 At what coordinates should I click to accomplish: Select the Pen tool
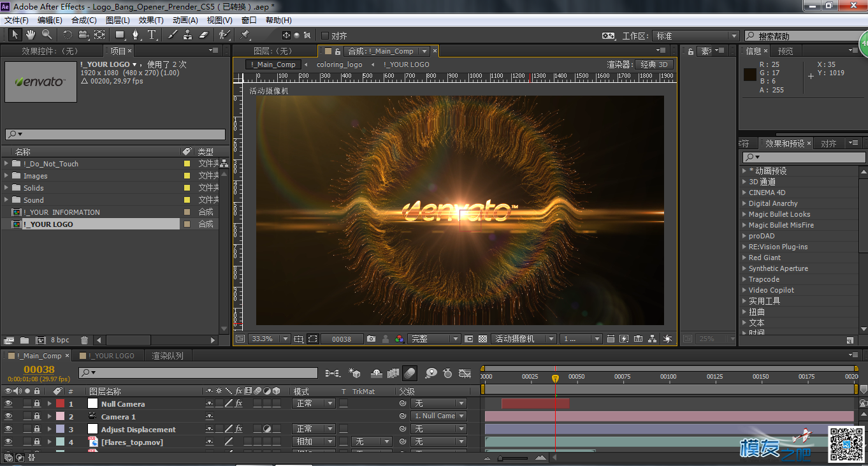pyautogui.click(x=136, y=35)
